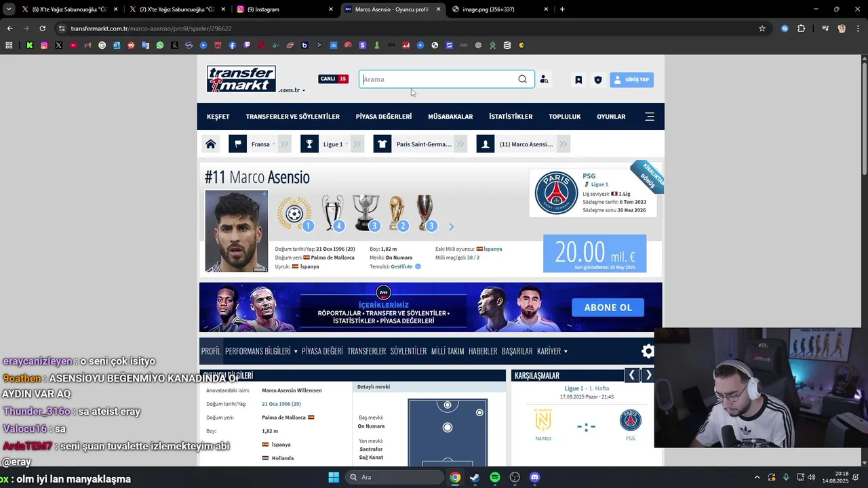The image size is (868, 488).
Task: Open the media controls icon in Chrome toolbar
Action: click(825, 28)
